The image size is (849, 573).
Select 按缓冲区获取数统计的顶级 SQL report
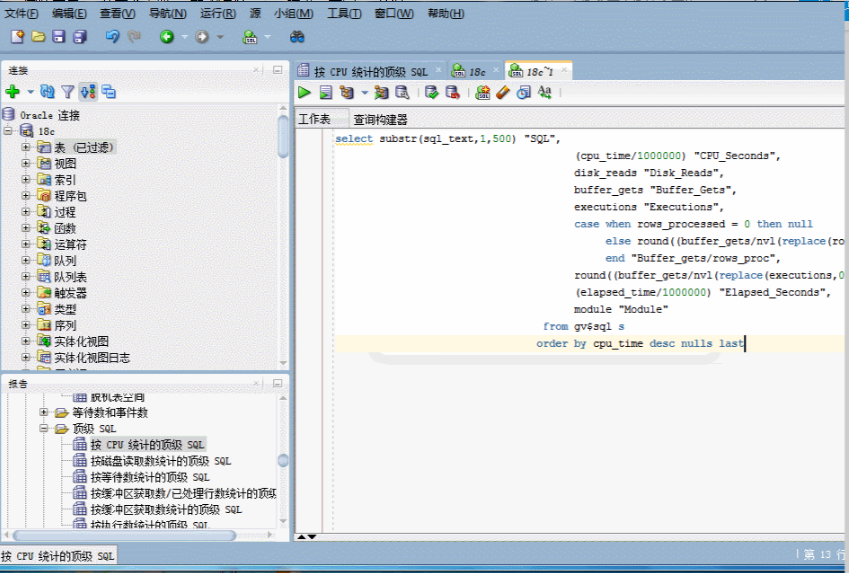click(166, 510)
